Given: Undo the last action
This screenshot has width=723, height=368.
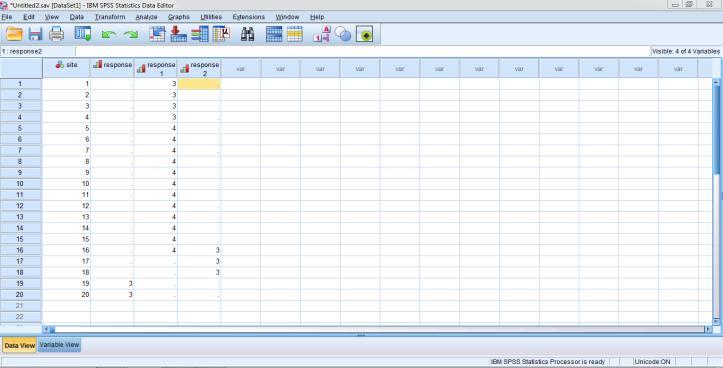Looking at the screenshot, I should (108, 35).
